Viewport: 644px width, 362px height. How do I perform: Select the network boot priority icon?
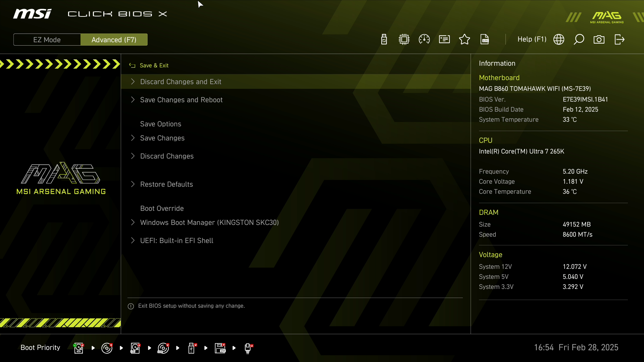point(248,348)
